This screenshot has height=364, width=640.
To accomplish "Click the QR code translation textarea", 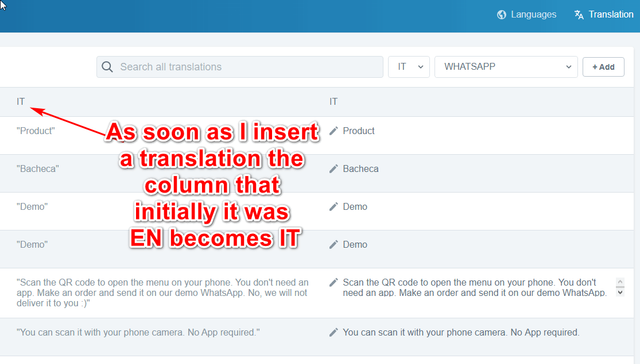I will 478,287.
